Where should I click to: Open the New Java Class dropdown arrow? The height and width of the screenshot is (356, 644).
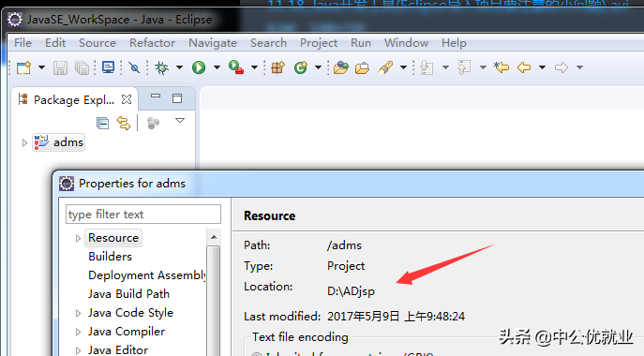[x=318, y=67]
